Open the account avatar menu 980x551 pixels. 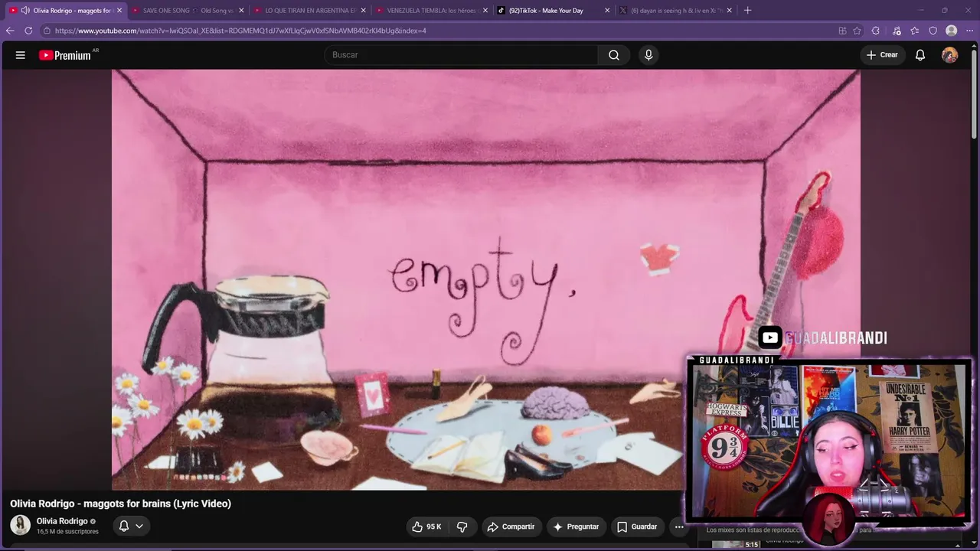point(949,55)
